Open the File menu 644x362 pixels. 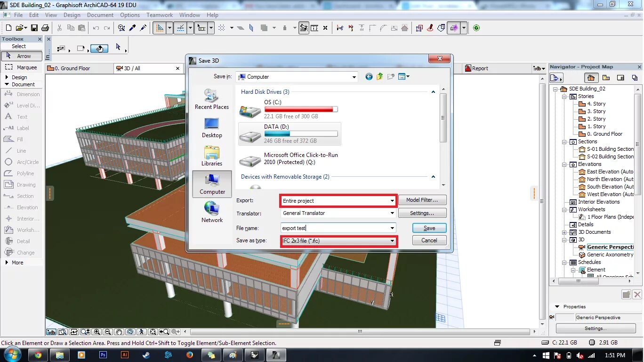click(x=19, y=15)
